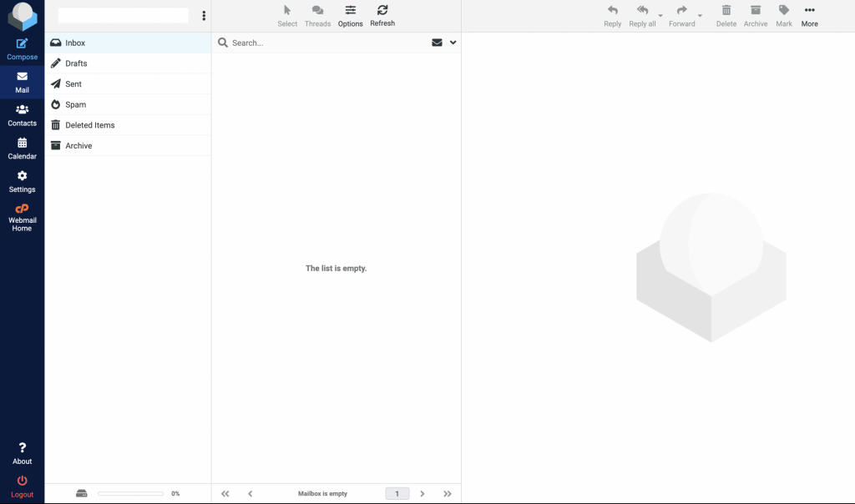Open webmail Settings
The height and width of the screenshot is (504, 855).
tap(22, 181)
